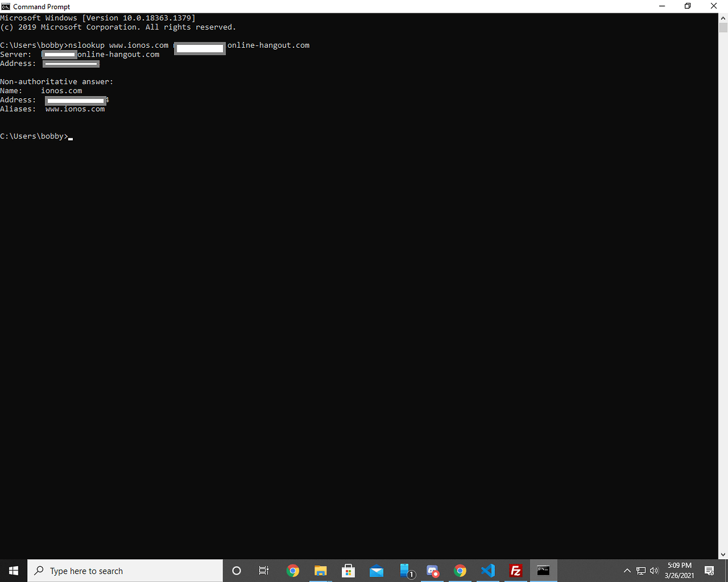Viewport: 728px width, 582px height.
Task: Expand hidden system tray icons
Action: click(x=627, y=570)
